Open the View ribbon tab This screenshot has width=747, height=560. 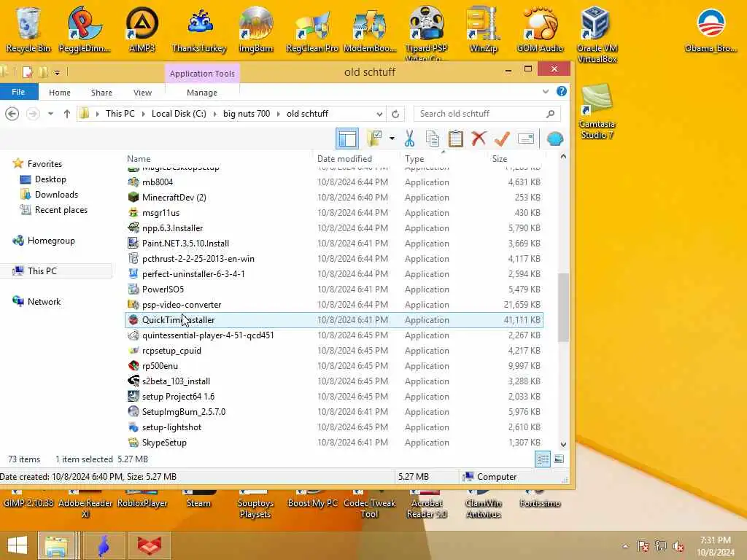tap(142, 93)
